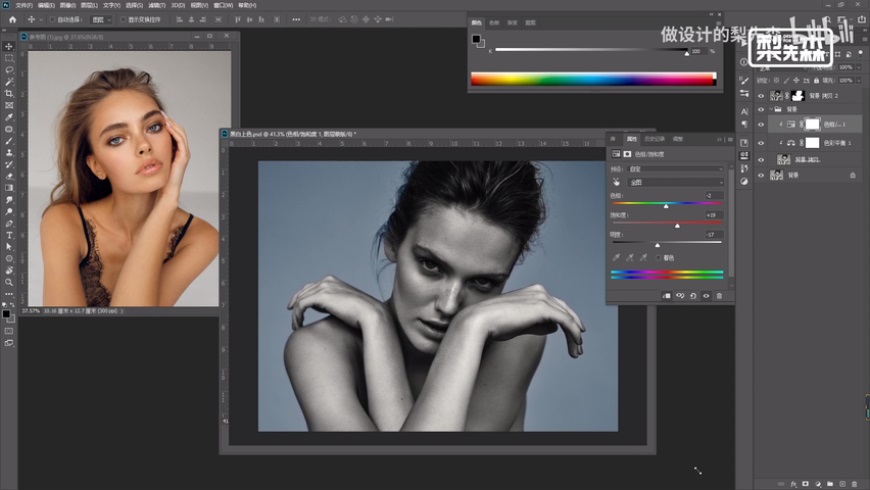Select the Move tool in the toolbar
Image resolution: width=870 pixels, height=490 pixels.
(9, 46)
